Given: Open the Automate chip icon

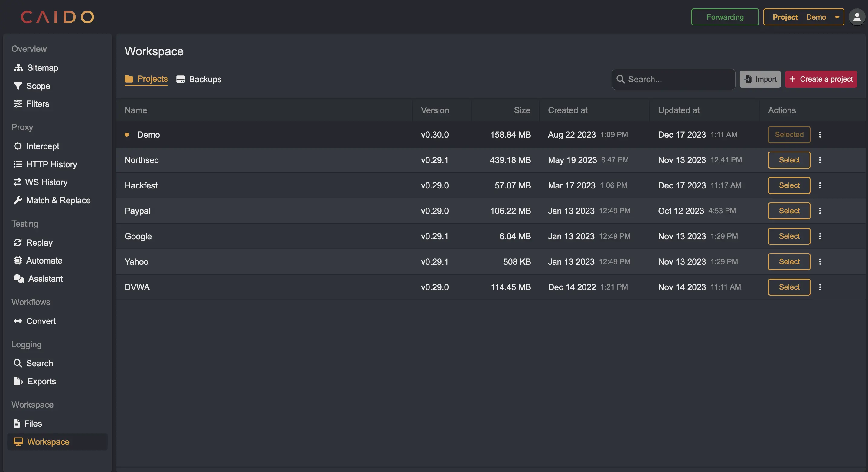Looking at the screenshot, I should tap(18, 260).
